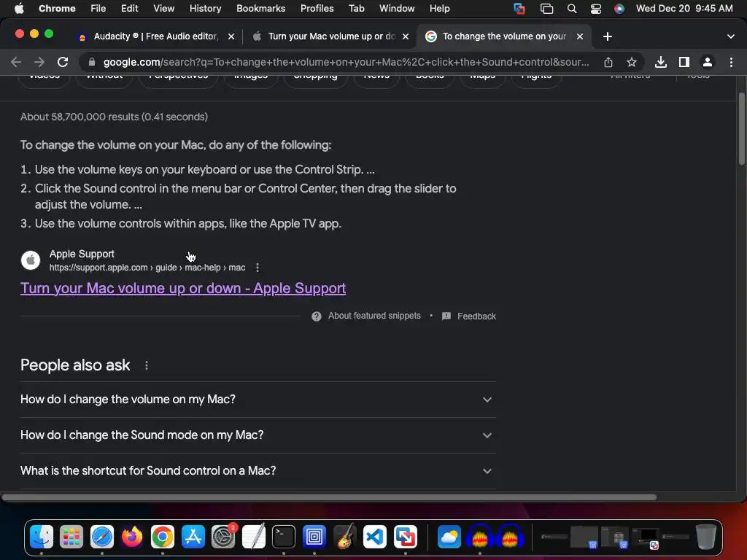Image resolution: width=747 pixels, height=560 pixels.
Task: Open the Apple menu
Action: click(x=19, y=9)
